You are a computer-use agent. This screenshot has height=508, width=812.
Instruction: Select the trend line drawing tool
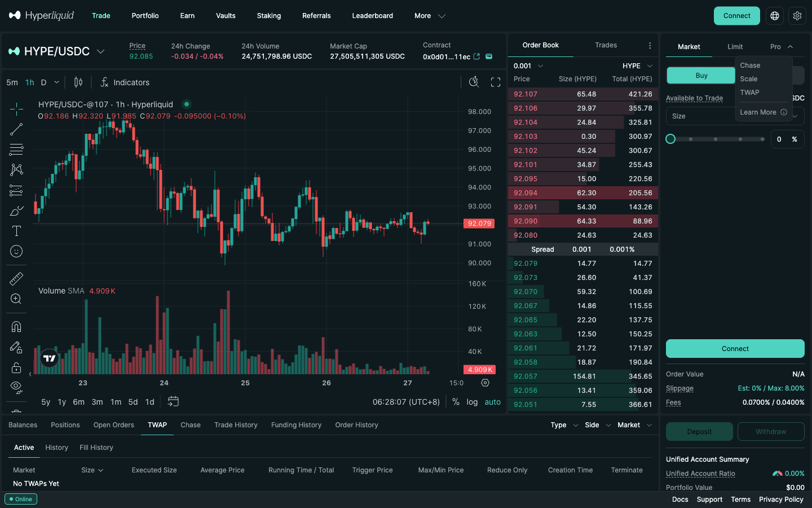click(x=16, y=129)
